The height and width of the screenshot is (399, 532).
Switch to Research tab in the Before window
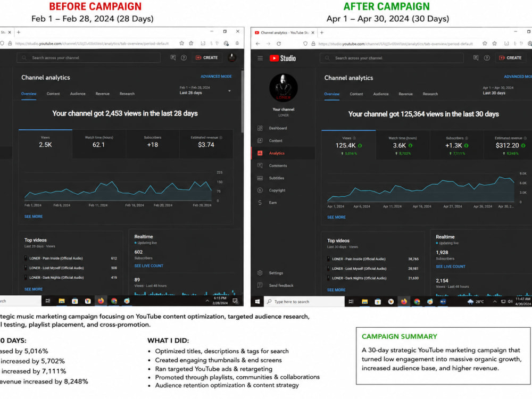click(x=127, y=94)
